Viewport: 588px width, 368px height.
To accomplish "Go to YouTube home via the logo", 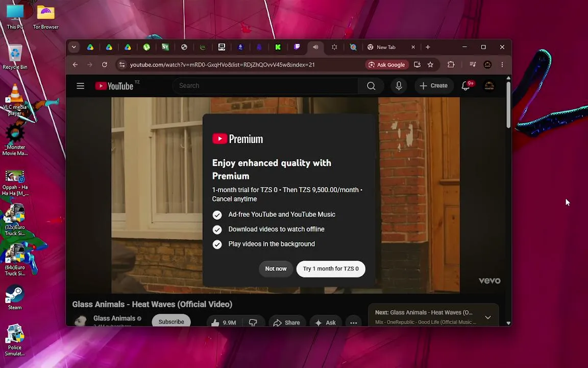I will tap(114, 86).
